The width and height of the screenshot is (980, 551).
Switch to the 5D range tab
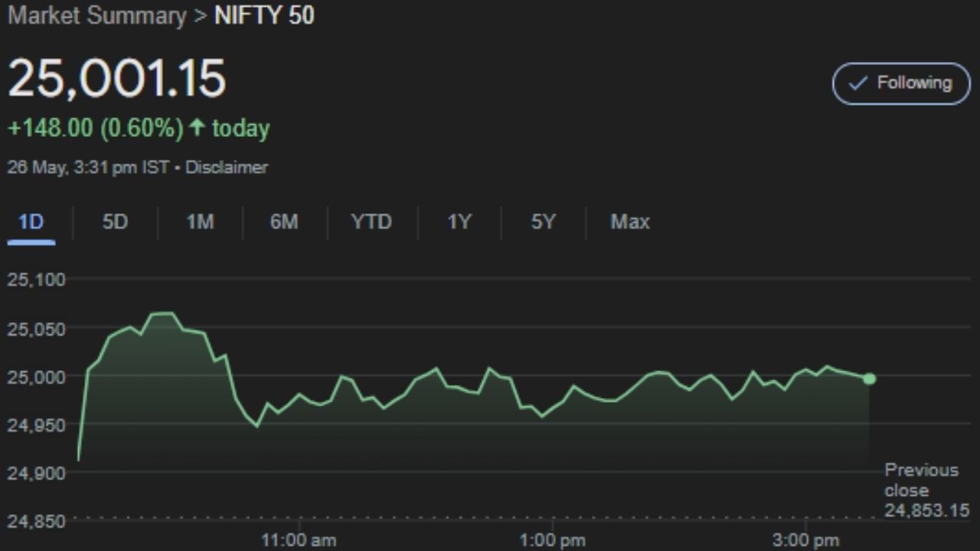(115, 222)
